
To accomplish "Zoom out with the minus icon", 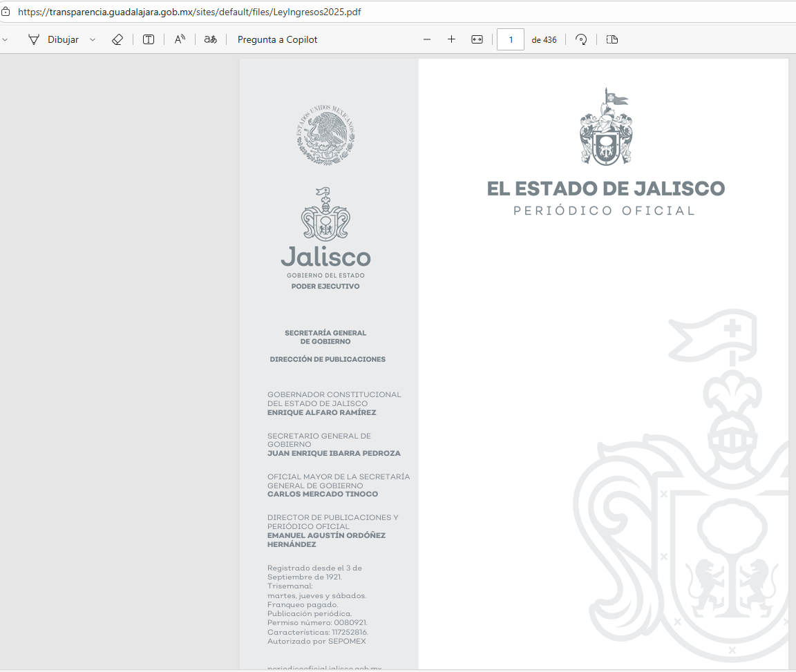I will pyautogui.click(x=427, y=39).
